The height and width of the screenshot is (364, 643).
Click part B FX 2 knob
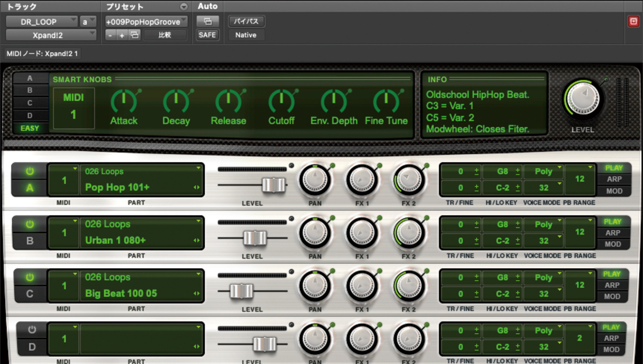pos(410,232)
